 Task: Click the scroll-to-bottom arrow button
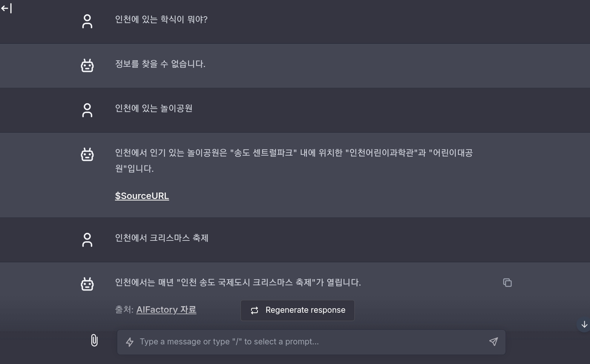[584, 324]
